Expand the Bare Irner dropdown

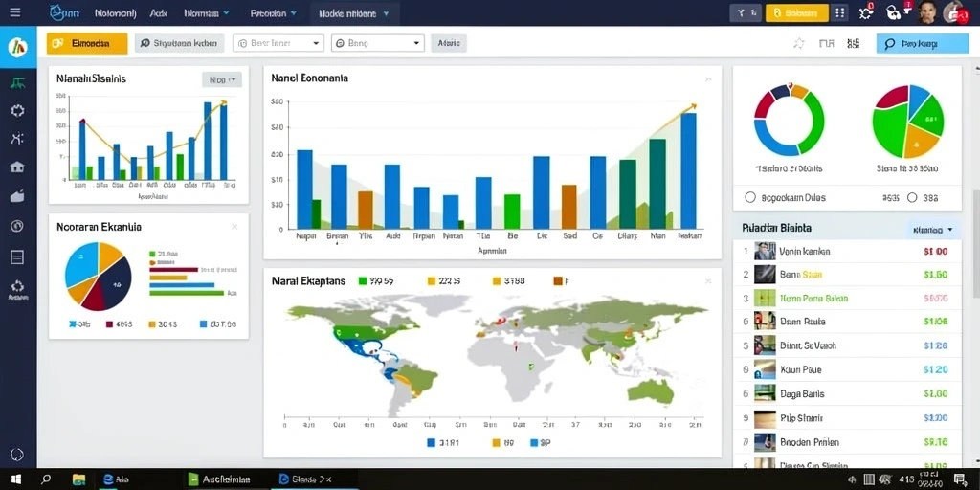click(x=278, y=43)
